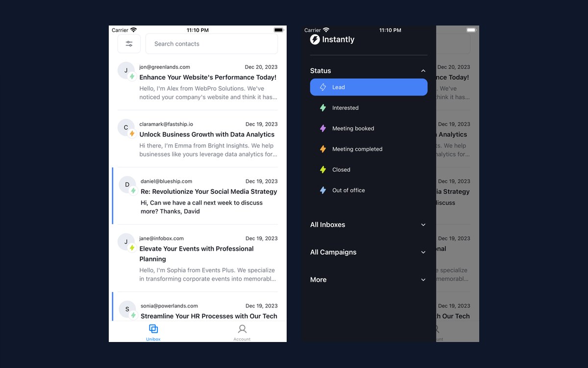This screenshot has height=368, width=588.
Task: Click the J avatar for jane@infobox.com
Action: point(126,242)
